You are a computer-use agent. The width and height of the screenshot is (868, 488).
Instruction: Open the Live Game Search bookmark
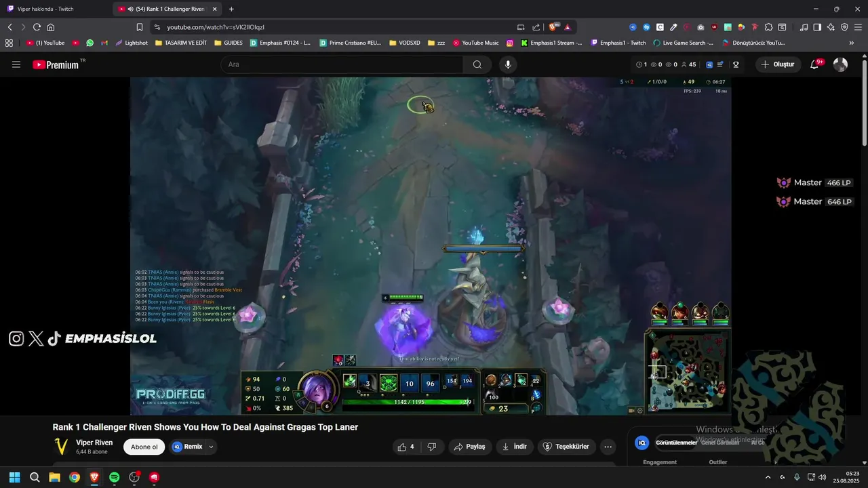[684, 43]
